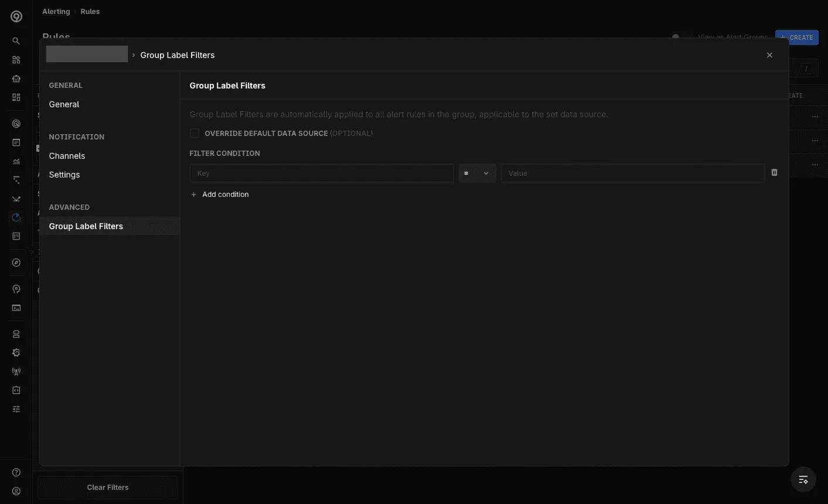Click Alerting in the page breadcrumb
Screen dimensions: 828x504
pos(56,12)
